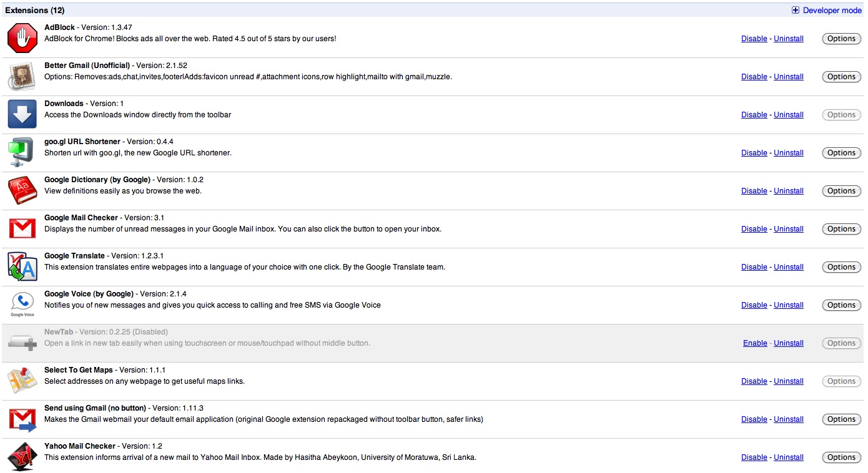Disable the AdBlock extension

(x=754, y=39)
